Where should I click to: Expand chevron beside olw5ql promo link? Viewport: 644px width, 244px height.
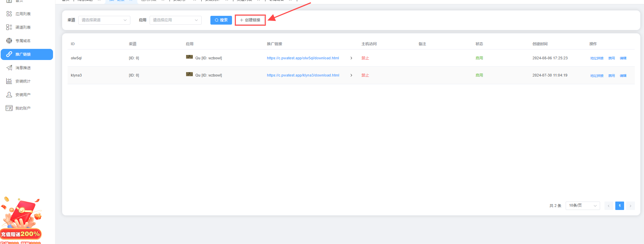click(x=351, y=58)
